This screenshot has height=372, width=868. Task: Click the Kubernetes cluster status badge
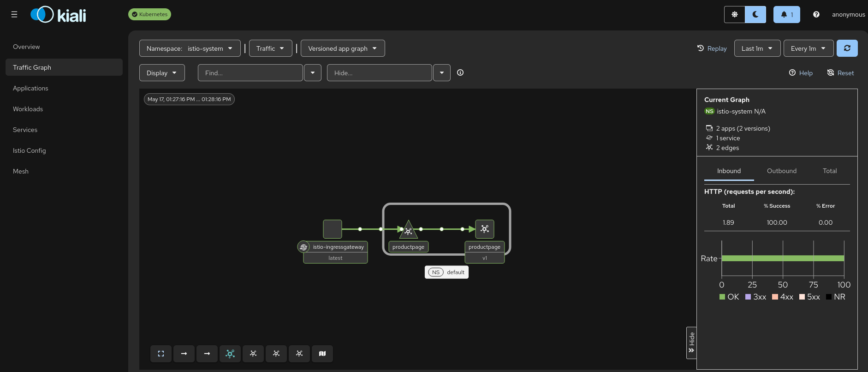point(149,14)
